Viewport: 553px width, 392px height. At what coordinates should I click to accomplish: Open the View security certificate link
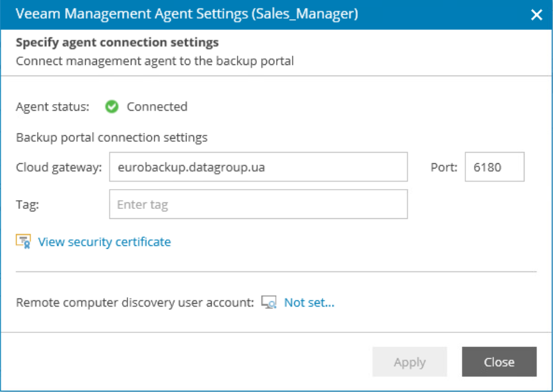(104, 242)
